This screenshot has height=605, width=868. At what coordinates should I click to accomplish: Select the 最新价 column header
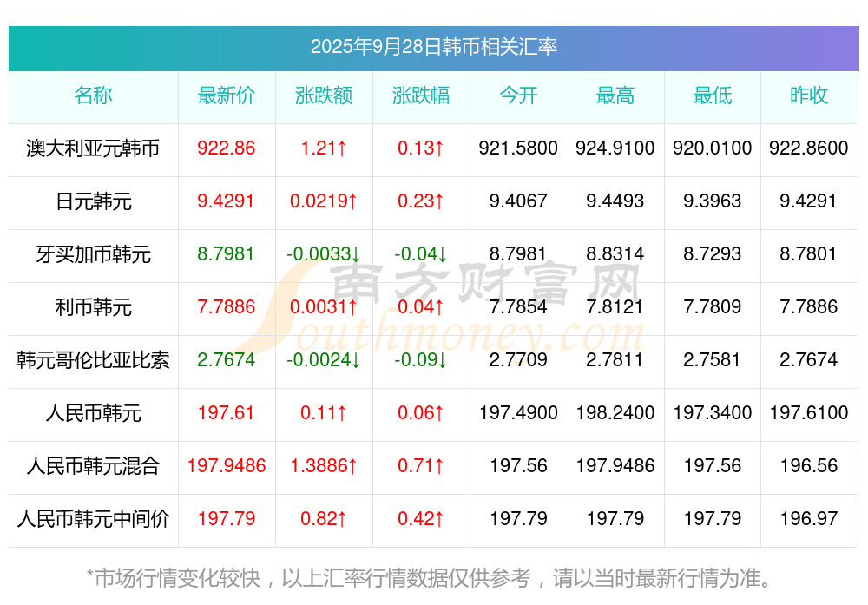[x=226, y=95]
